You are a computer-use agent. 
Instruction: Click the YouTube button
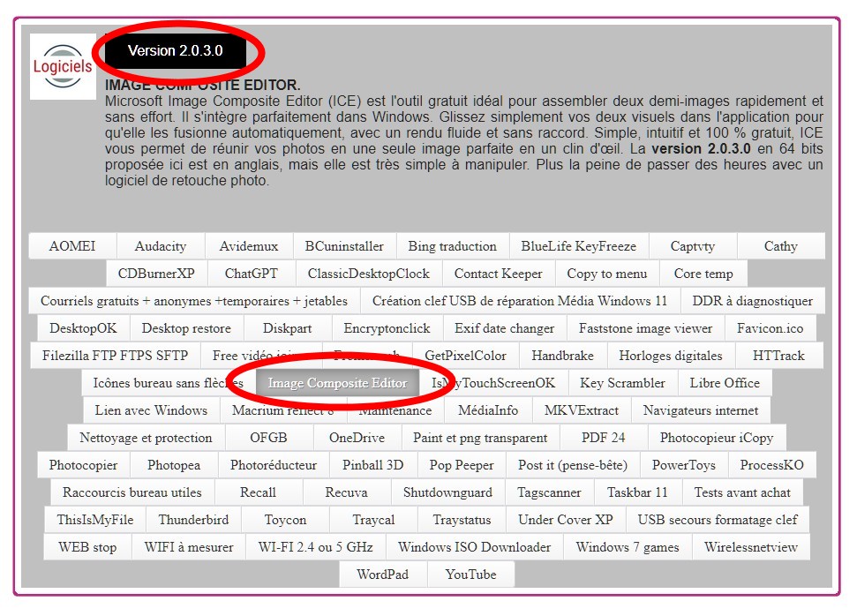471,574
